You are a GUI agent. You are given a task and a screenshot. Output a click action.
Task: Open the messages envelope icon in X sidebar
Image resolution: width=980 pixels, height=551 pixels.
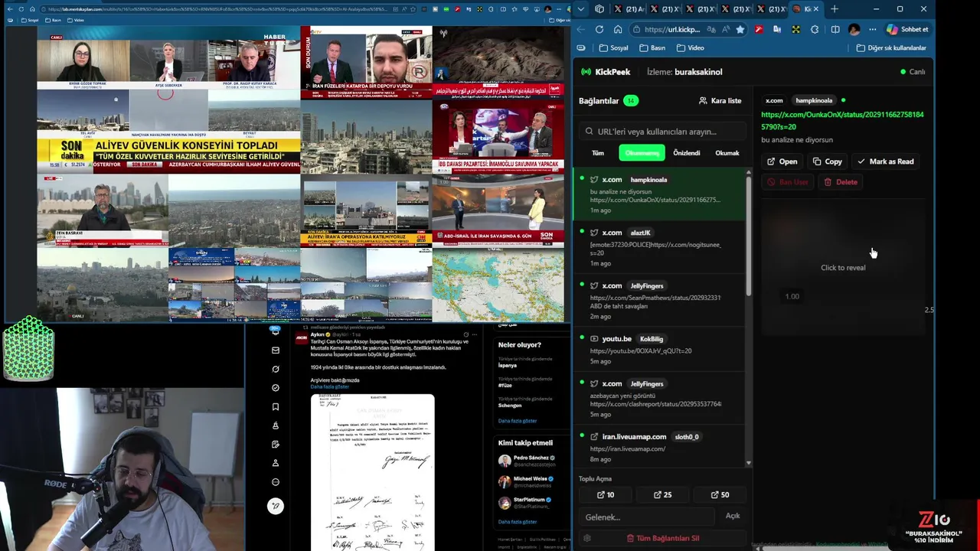point(276,350)
